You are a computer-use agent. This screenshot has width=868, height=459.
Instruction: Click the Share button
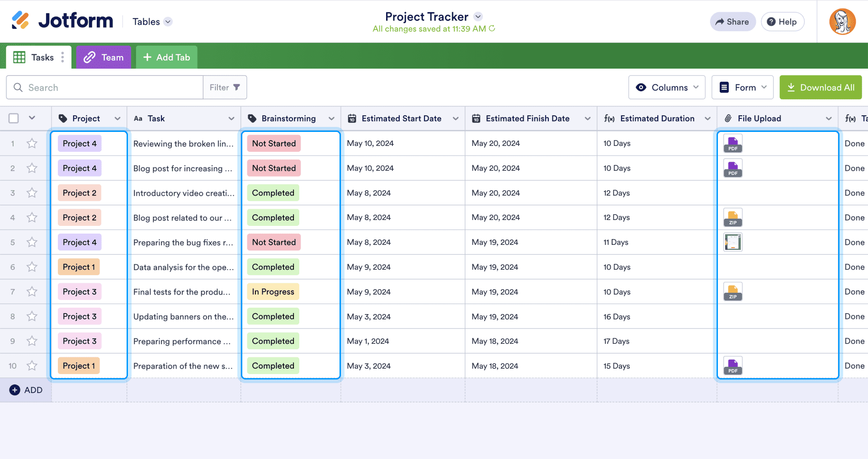pos(732,21)
